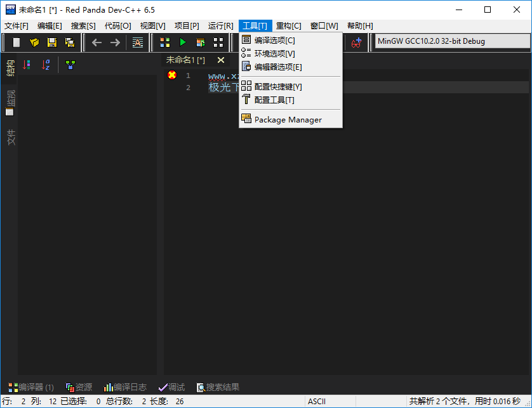Run the program with the green play icon

coord(182,42)
